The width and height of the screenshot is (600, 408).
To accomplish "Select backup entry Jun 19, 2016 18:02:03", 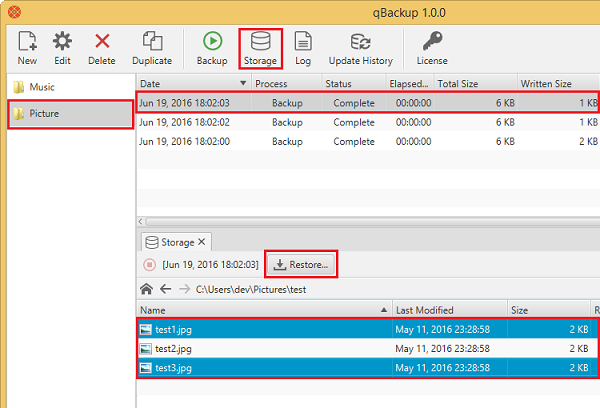I will point(368,103).
